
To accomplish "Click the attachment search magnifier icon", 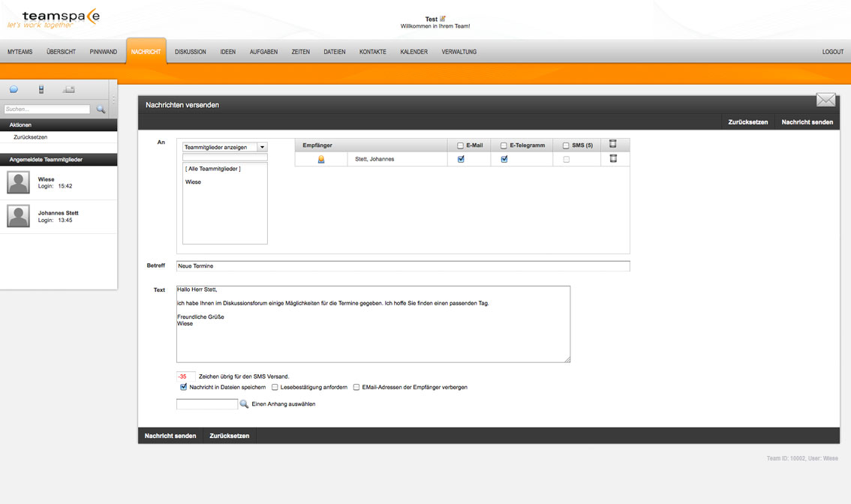I will coord(244,403).
